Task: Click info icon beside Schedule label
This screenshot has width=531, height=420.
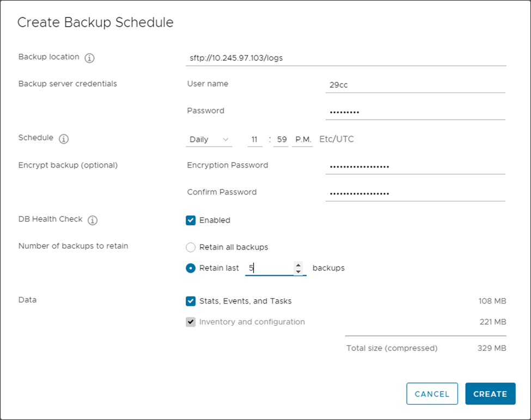Action: [64, 139]
